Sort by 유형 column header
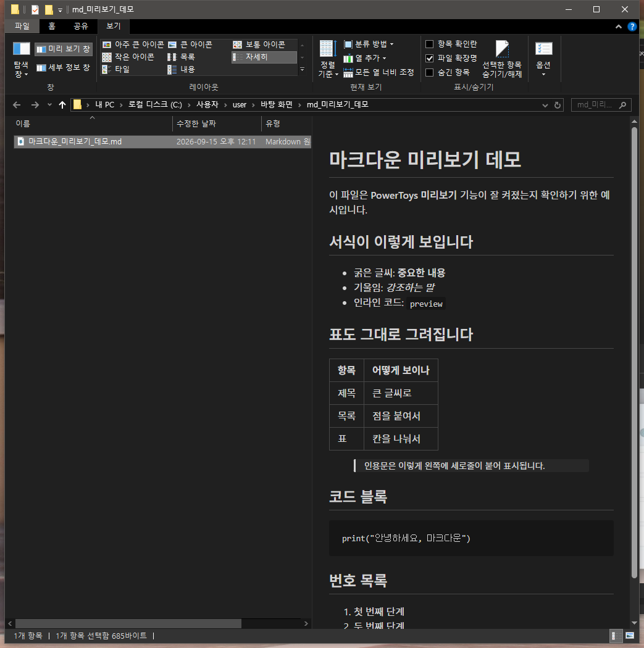This screenshot has height=648, width=644. click(x=286, y=123)
